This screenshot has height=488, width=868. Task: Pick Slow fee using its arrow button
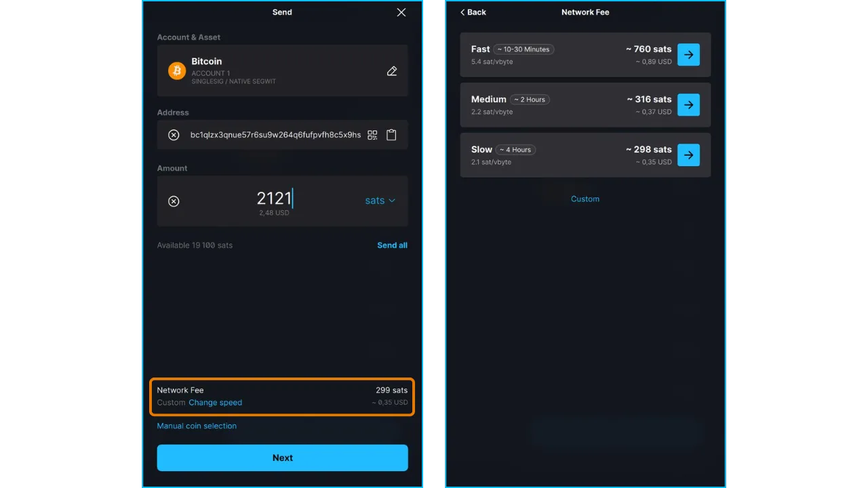tap(688, 155)
